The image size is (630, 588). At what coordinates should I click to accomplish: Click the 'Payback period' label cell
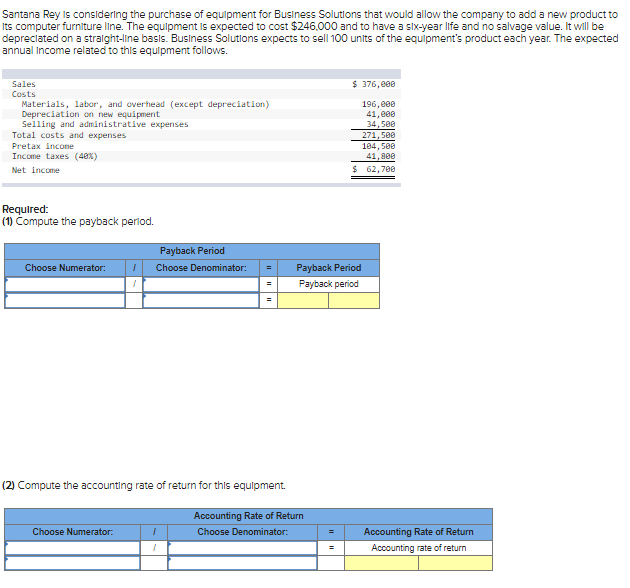pyautogui.click(x=329, y=284)
